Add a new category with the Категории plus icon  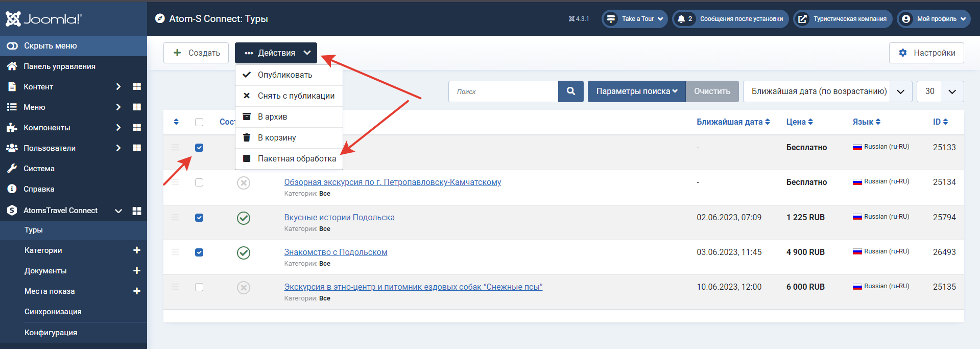[137, 250]
